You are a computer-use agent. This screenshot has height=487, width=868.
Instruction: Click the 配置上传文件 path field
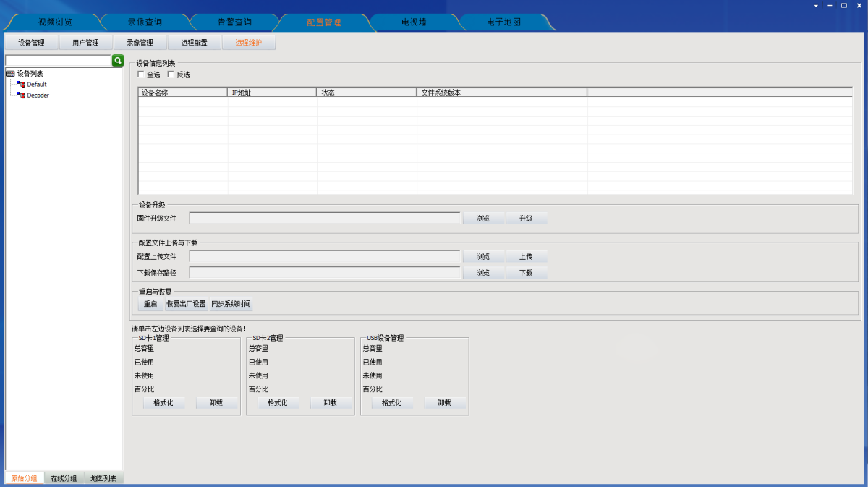coord(325,256)
